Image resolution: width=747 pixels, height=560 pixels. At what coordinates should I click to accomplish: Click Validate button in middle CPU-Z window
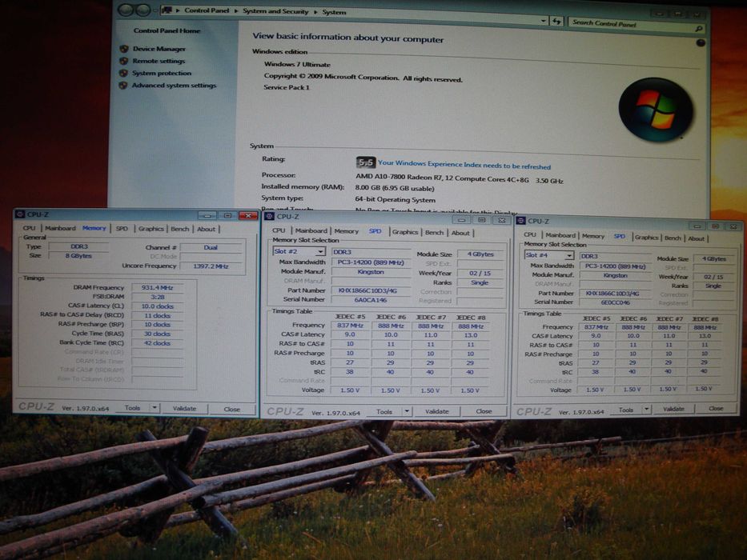[x=437, y=411]
